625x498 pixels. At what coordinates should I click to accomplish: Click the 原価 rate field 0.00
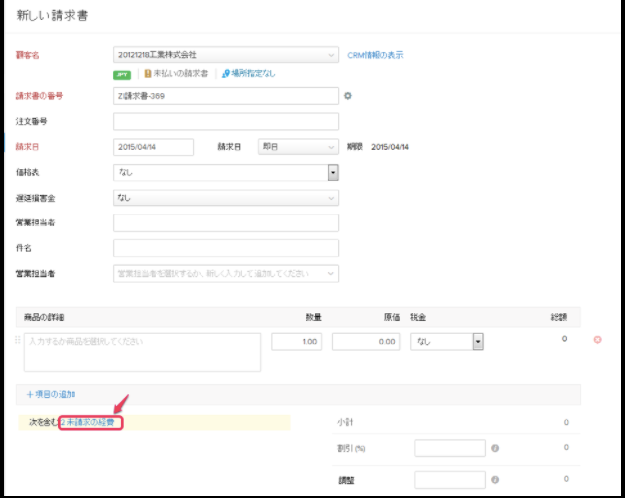(x=366, y=342)
